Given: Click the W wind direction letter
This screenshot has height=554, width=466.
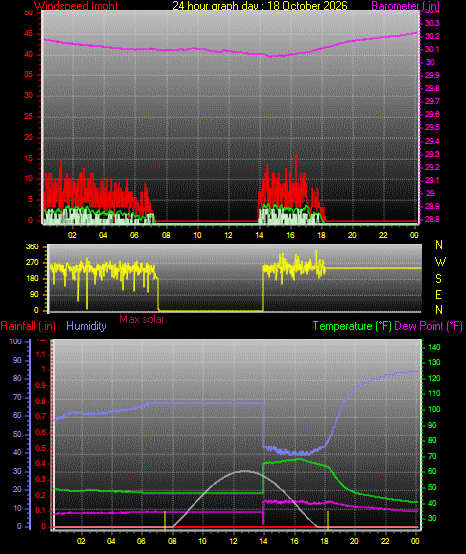Looking at the screenshot, I should (440, 262).
